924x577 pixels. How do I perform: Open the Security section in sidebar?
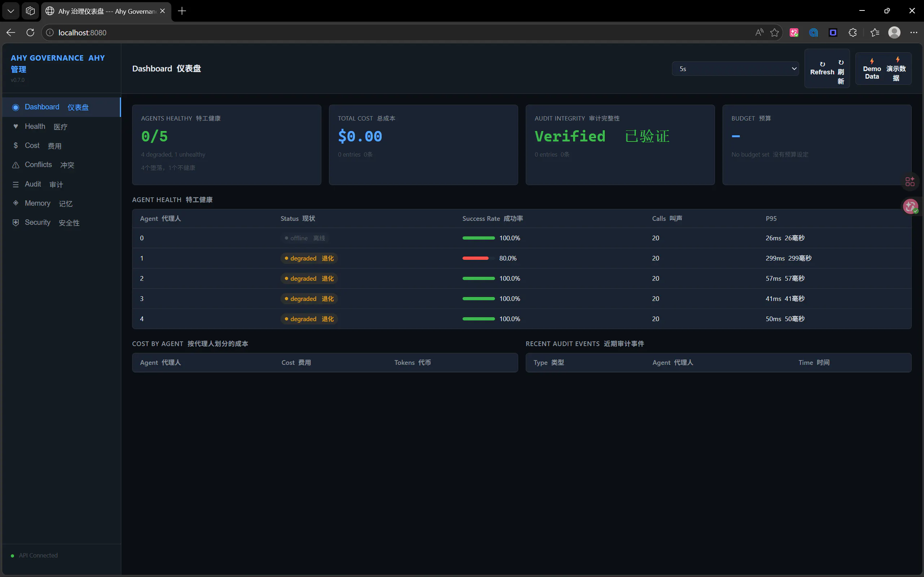[x=61, y=223]
